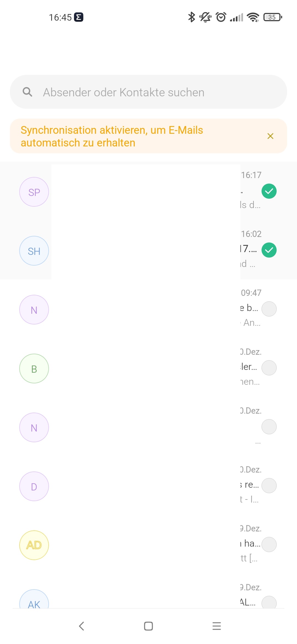Tap the home navigation button
Image resolution: width=297 pixels, height=644 pixels.
coord(148,626)
